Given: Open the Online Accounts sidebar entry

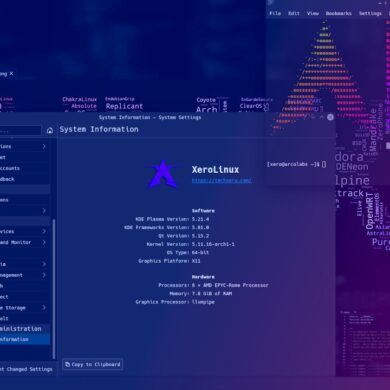Looking at the screenshot, I should 25,168.
